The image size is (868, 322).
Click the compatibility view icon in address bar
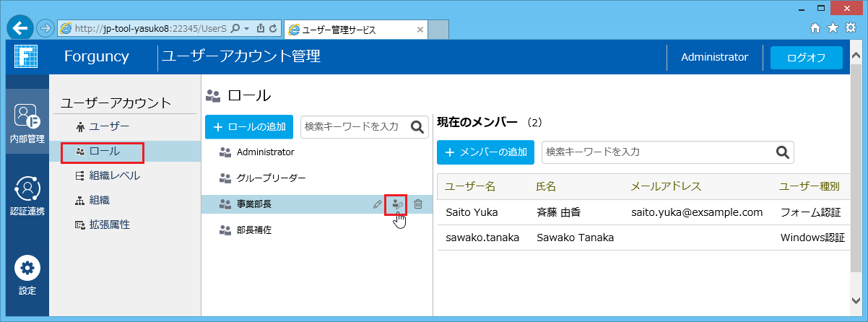(x=260, y=29)
